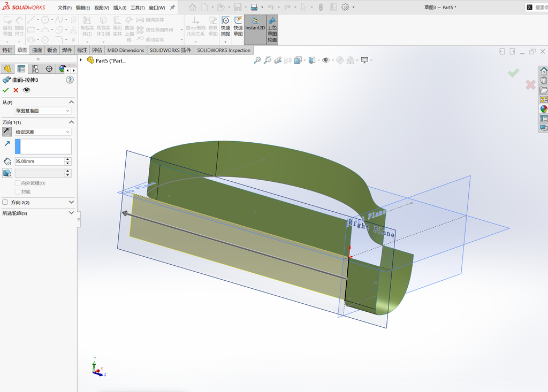
Task: Open Appearances color ball in task pane
Action: 544,109
